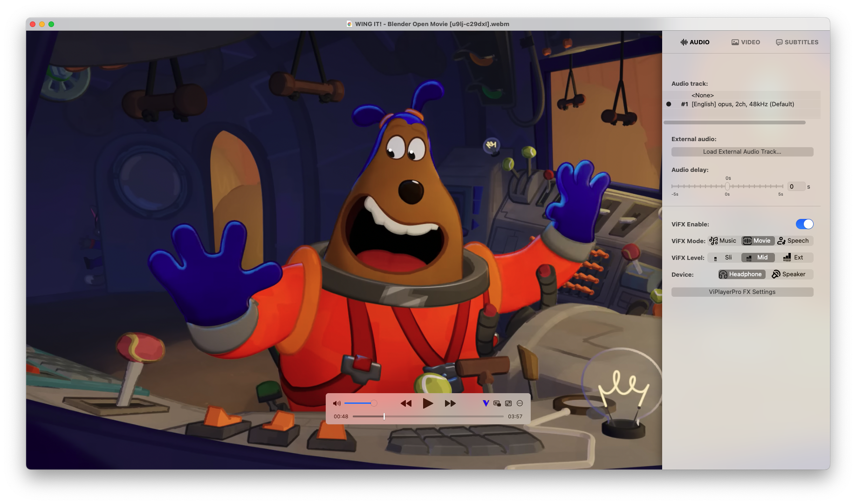856x504 pixels.
Task: Switch to the VIDEO tab
Action: click(x=746, y=42)
